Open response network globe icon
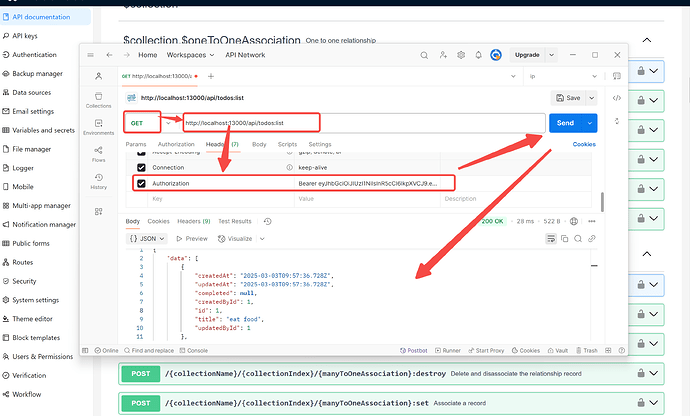Viewport: 690px width, 416px height. pos(574,221)
